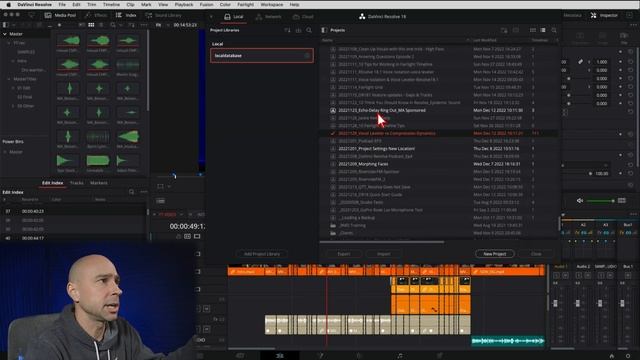640x360 pixels.
Task: Open the _Clients folder row
Action: click(x=439, y=233)
